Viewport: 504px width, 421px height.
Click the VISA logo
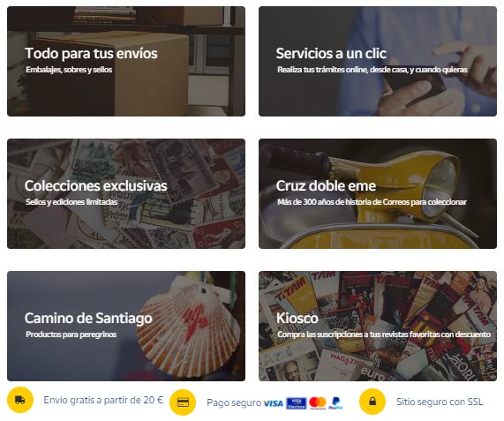click(x=274, y=403)
